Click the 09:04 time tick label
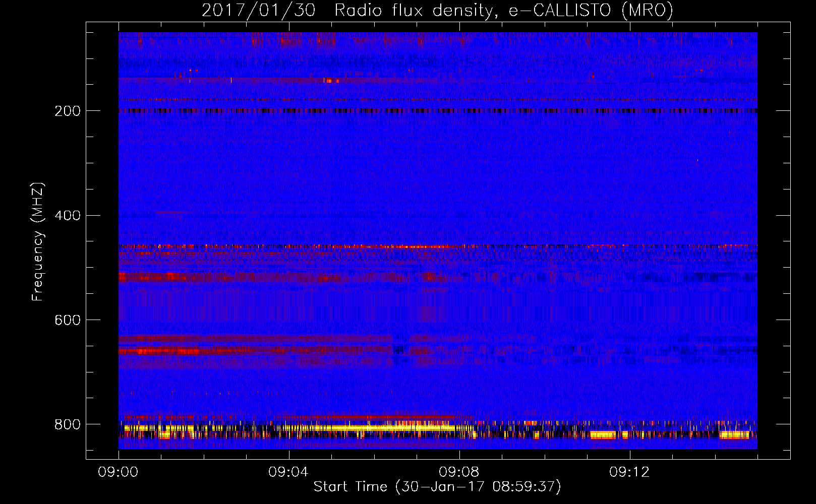816x504 pixels. 289,472
